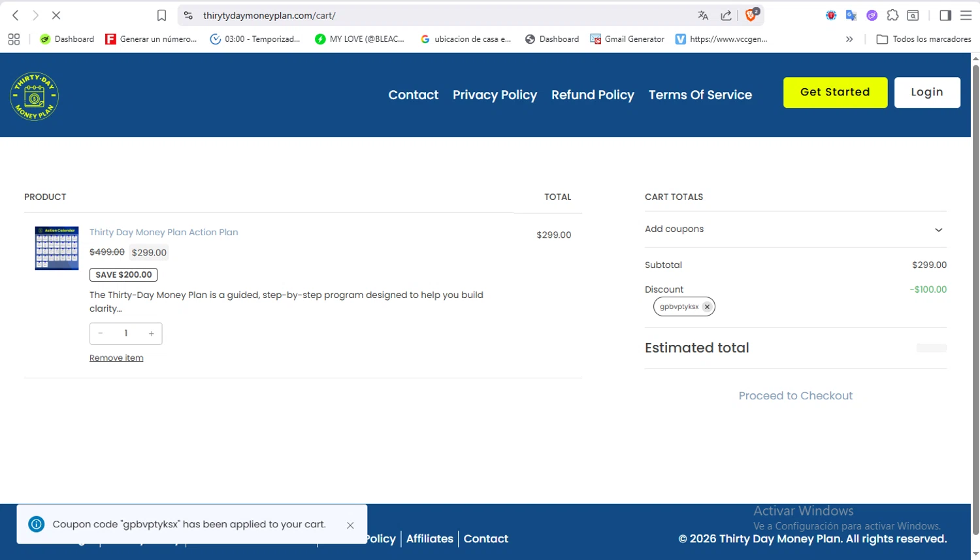The height and width of the screenshot is (560, 980).
Task: Open Affiliates footer link
Action: coord(430,538)
